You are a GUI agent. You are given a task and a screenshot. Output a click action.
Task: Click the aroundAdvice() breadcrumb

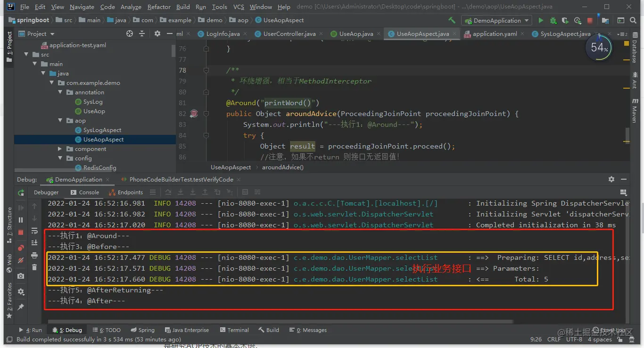point(283,167)
